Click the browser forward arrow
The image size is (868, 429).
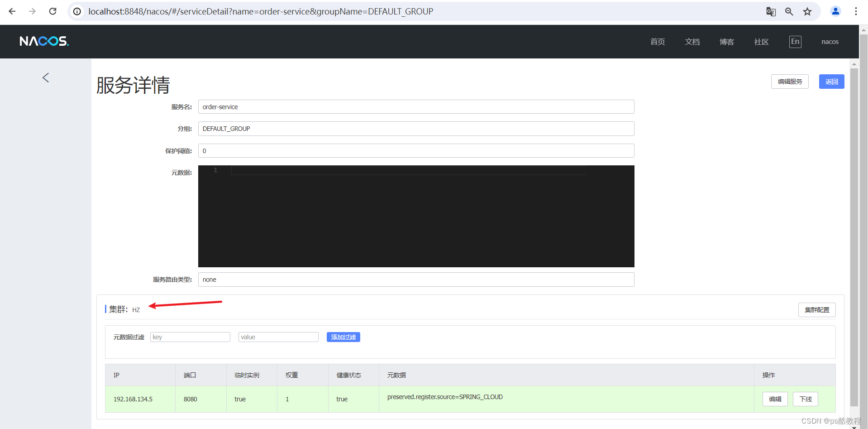(32, 11)
